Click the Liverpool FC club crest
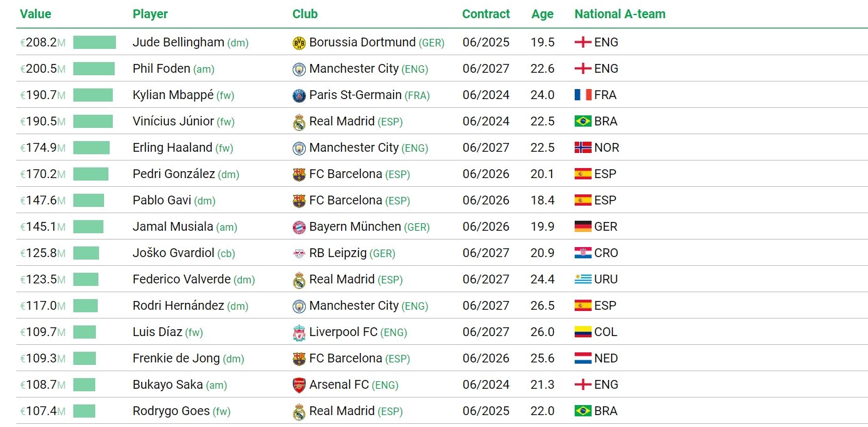This screenshot has width=868, height=427. click(299, 332)
